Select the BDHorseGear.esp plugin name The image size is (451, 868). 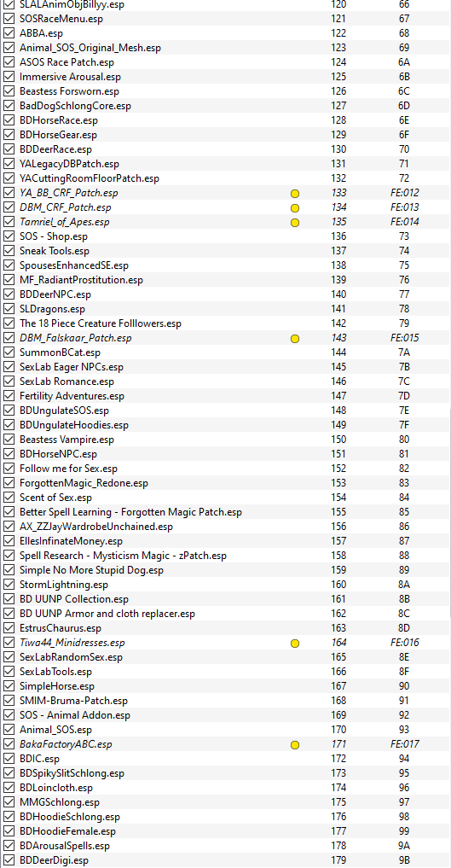pos(59,135)
